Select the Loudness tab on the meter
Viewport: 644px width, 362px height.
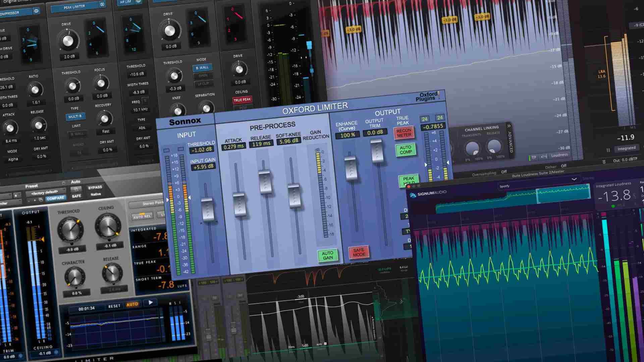tap(559, 155)
